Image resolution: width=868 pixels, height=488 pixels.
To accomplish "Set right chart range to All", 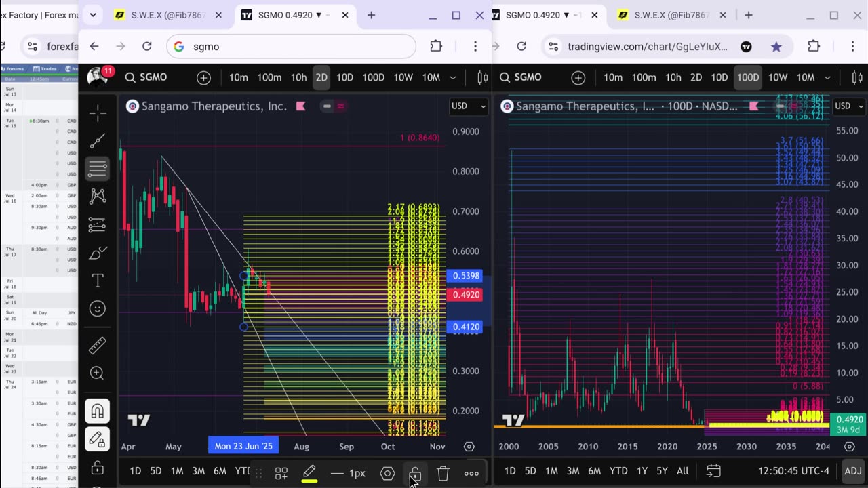I will pyautogui.click(x=683, y=471).
